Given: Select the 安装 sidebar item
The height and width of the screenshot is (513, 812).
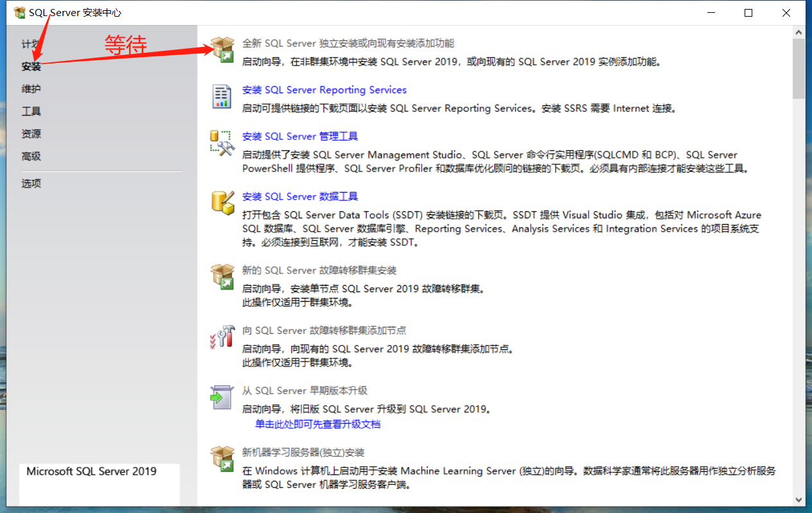Looking at the screenshot, I should point(31,66).
